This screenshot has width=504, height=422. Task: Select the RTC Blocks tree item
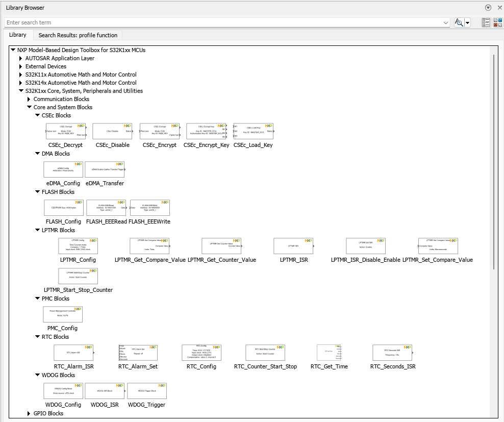[x=55, y=337]
